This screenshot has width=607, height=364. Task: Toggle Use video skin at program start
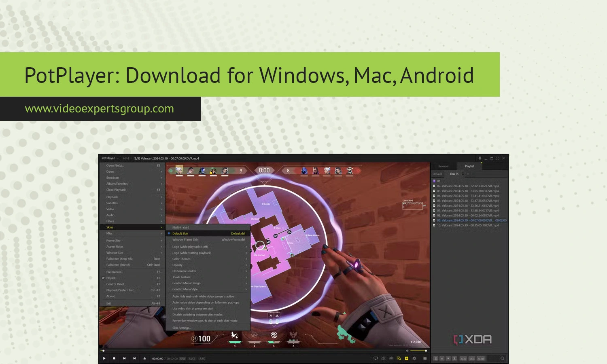(x=208, y=309)
